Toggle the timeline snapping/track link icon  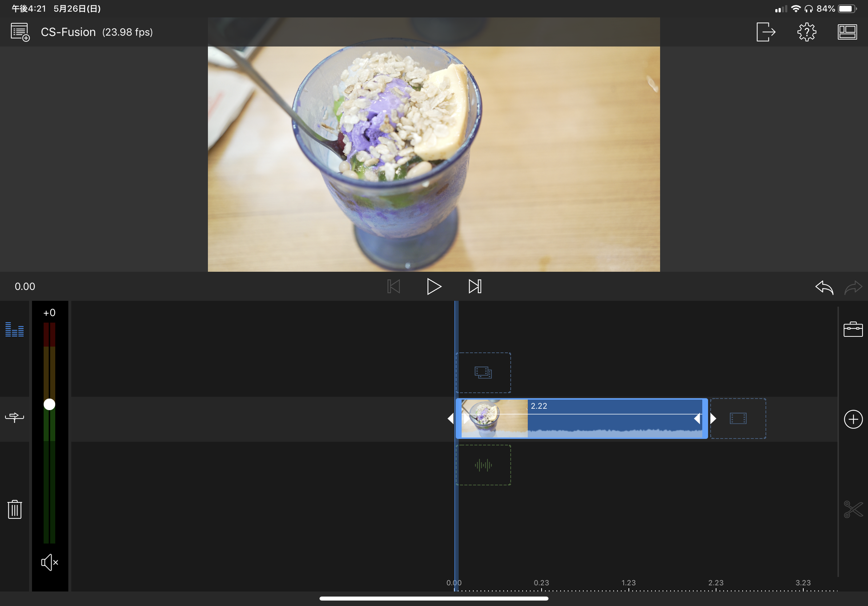coord(15,417)
